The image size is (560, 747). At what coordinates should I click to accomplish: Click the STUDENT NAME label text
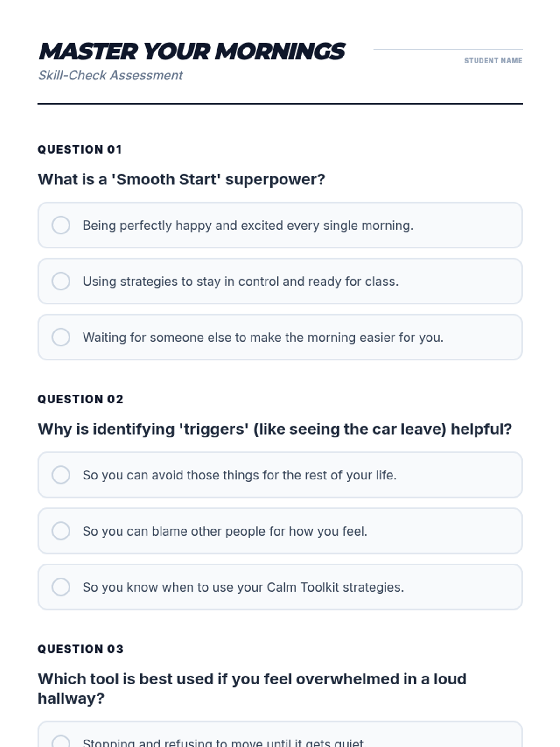coord(493,61)
